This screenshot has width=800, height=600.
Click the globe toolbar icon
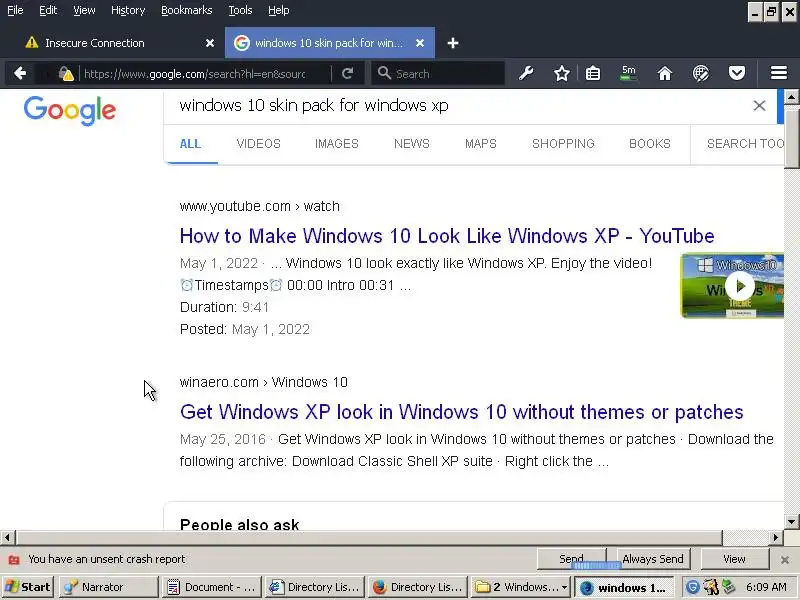click(701, 73)
